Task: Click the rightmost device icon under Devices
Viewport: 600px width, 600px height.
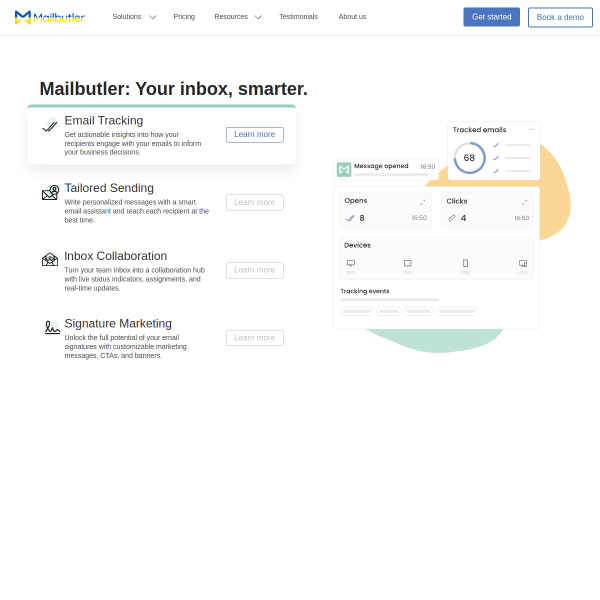Action: pyautogui.click(x=523, y=263)
